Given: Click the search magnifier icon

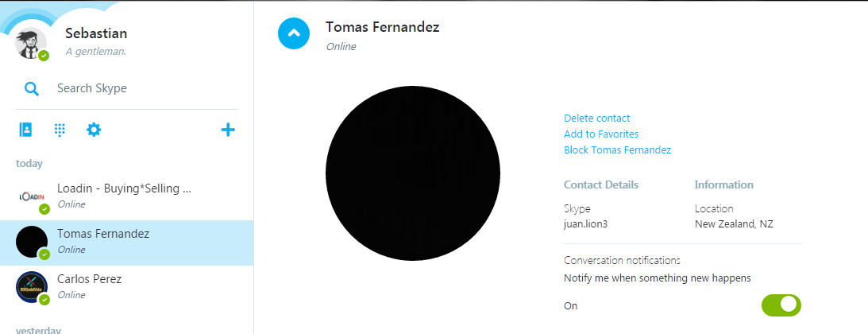Looking at the screenshot, I should click(32, 88).
